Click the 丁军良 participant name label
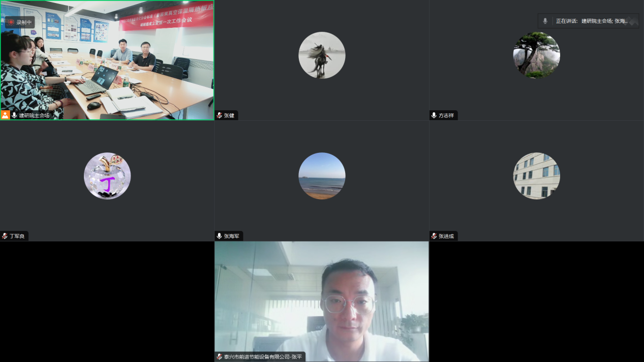This screenshot has width=644, height=362. click(x=18, y=236)
